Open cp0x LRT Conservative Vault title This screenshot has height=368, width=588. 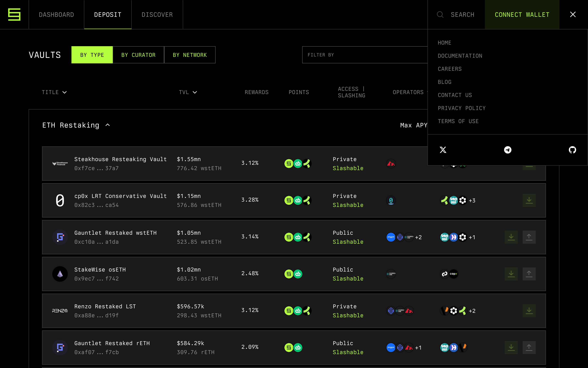click(120, 196)
